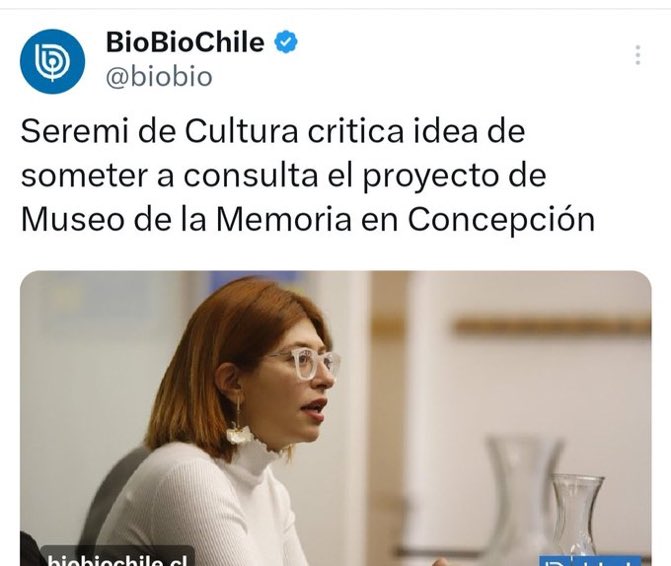Click 'critica idea de' in the tweet
This screenshot has height=566, width=671.
(x=416, y=131)
